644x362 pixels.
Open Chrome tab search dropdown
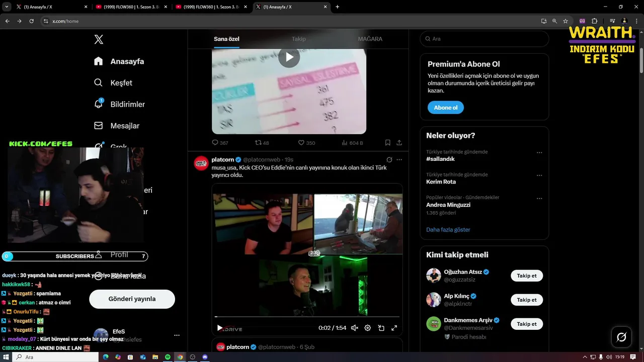(x=7, y=7)
